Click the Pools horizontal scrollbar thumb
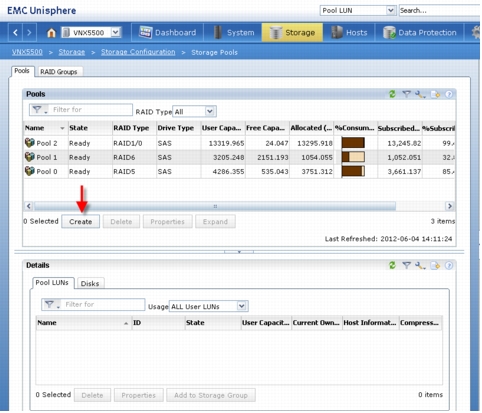Image resolution: width=482 pixels, height=413 pixels. click(215, 206)
